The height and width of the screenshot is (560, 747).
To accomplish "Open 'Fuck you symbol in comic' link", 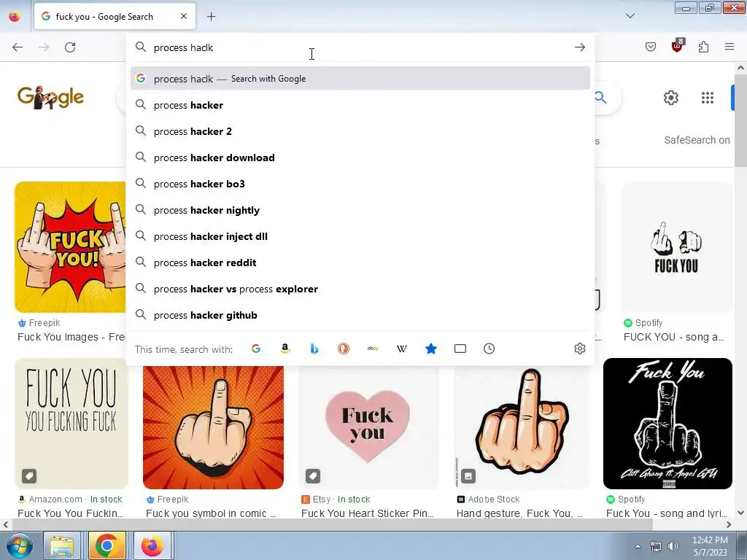I will coord(211,513).
